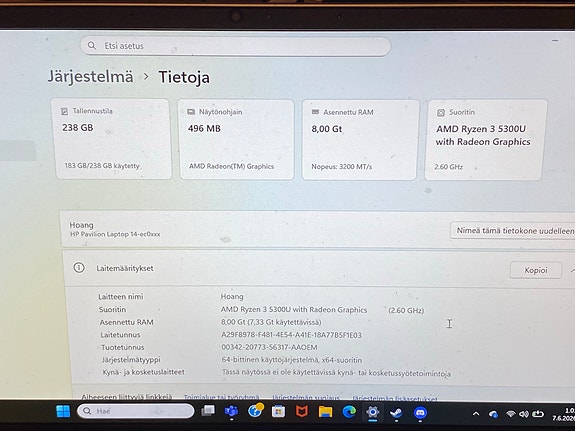Screen dimensions: 575x431
Task: Open File Explorer from the taskbar
Action: click(325, 412)
